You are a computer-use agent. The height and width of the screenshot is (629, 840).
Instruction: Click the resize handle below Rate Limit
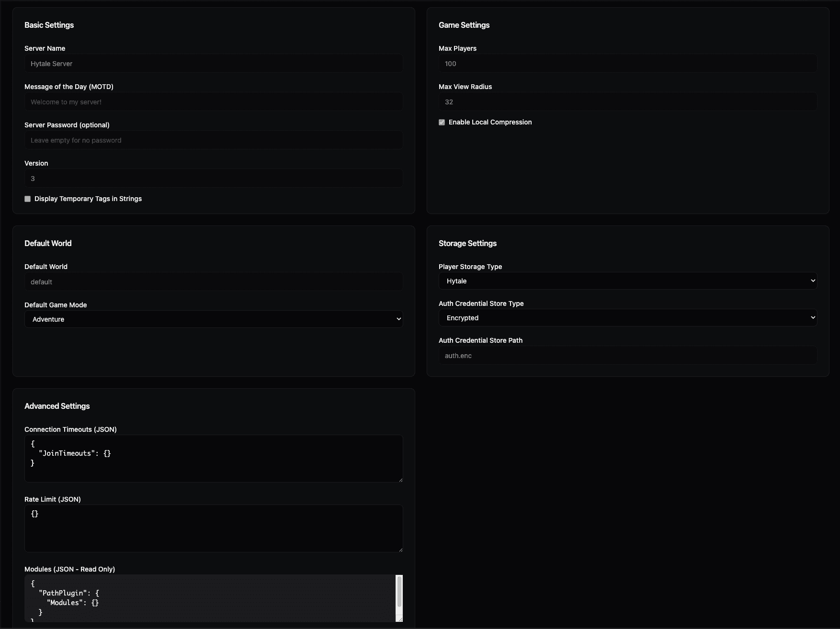(400, 550)
